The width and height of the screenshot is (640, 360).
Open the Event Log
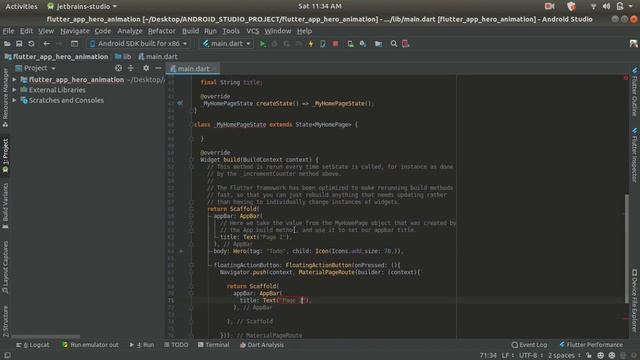(x=529, y=345)
